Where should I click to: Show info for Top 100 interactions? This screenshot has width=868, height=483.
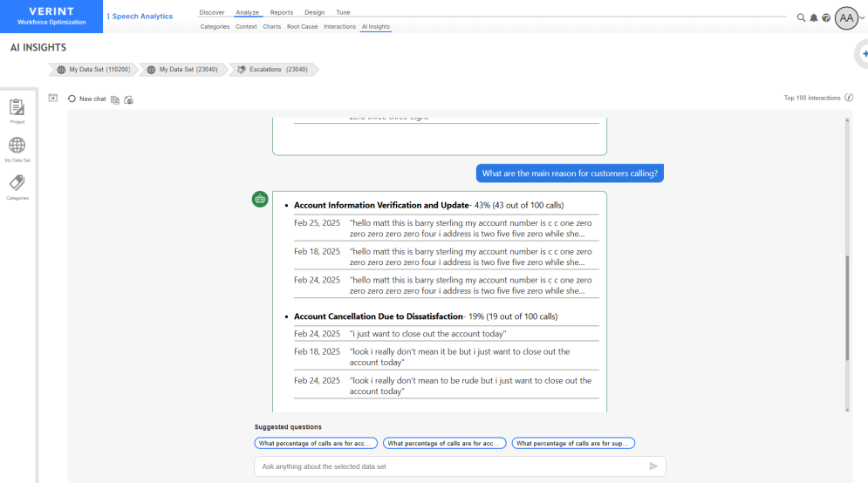[849, 98]
